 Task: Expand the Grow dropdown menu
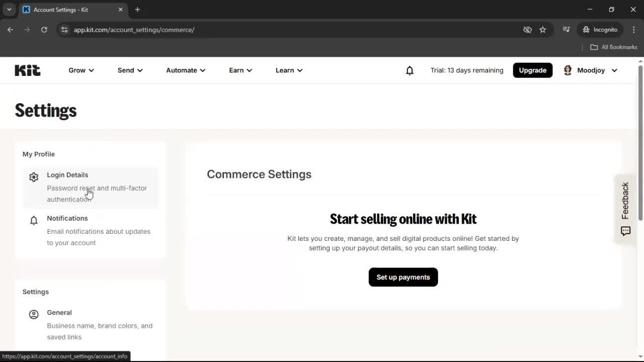pos(81,70)
